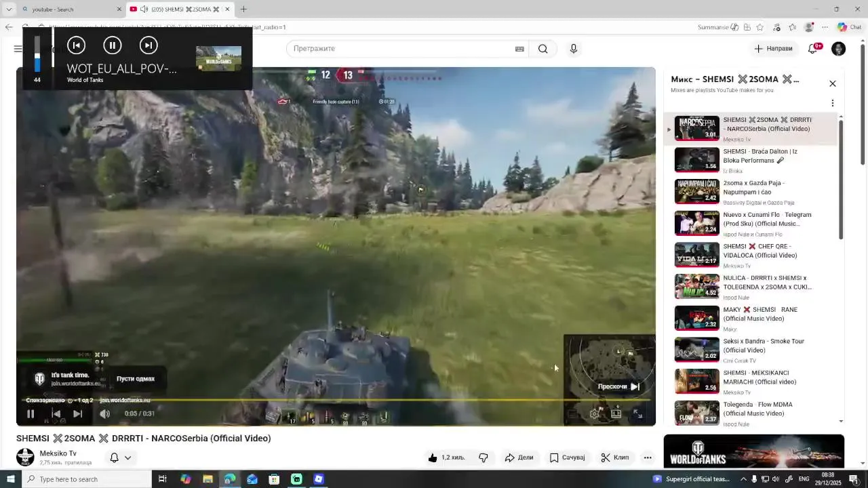868x488 pixels.
Task: Go to next video in player
Action: 78,413
